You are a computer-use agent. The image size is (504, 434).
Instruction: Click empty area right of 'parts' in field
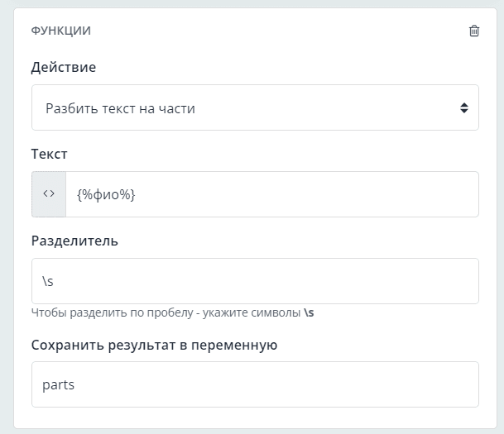[x=331, y=384]
